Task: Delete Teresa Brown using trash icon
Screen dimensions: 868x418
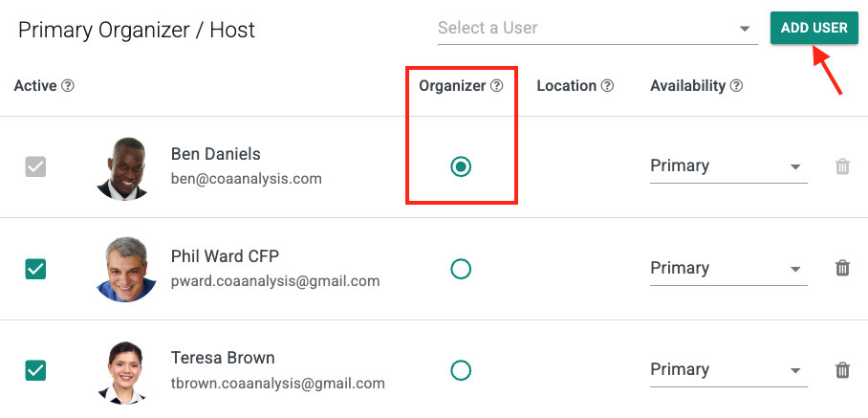Action: pos(842,370)
